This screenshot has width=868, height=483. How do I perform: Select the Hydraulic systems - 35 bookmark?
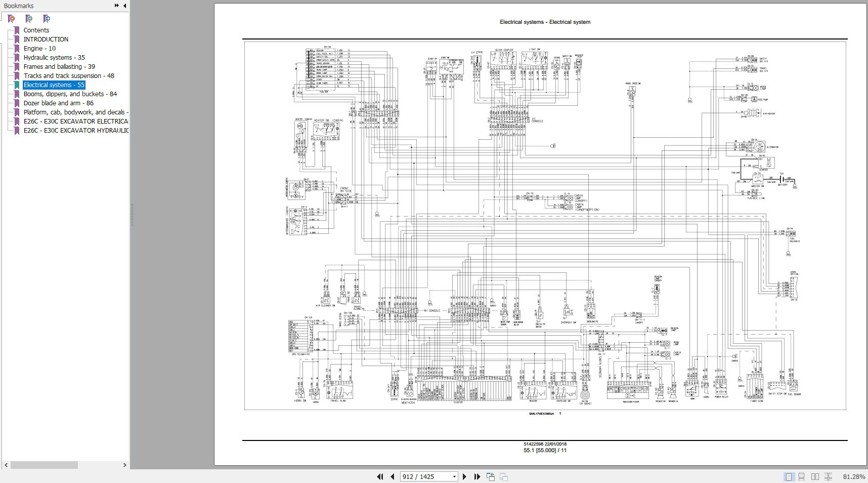pyautogui.click(x=54, y=57)
